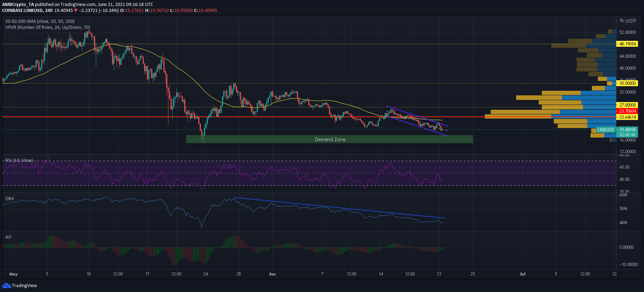The width and height of the screenshot is (644, 292).
Task: Click the RSI (14, close) indicator label
Action: point(19,160)
